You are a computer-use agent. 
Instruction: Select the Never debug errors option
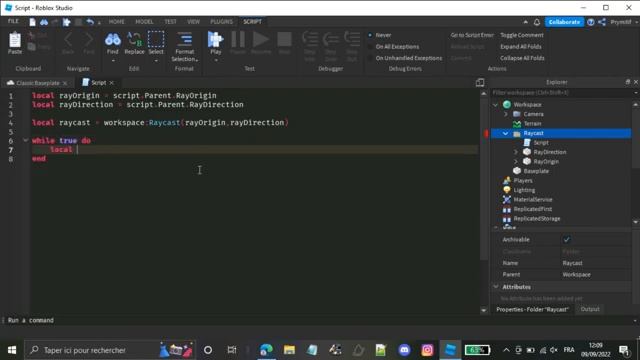click(x=380, y=35)
